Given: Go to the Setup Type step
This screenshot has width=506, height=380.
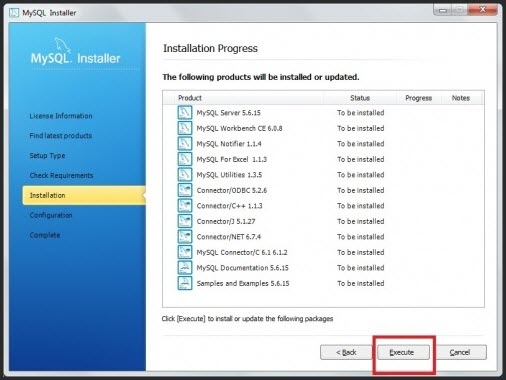Looking at the screenshot, I should [x=47, y=156].
